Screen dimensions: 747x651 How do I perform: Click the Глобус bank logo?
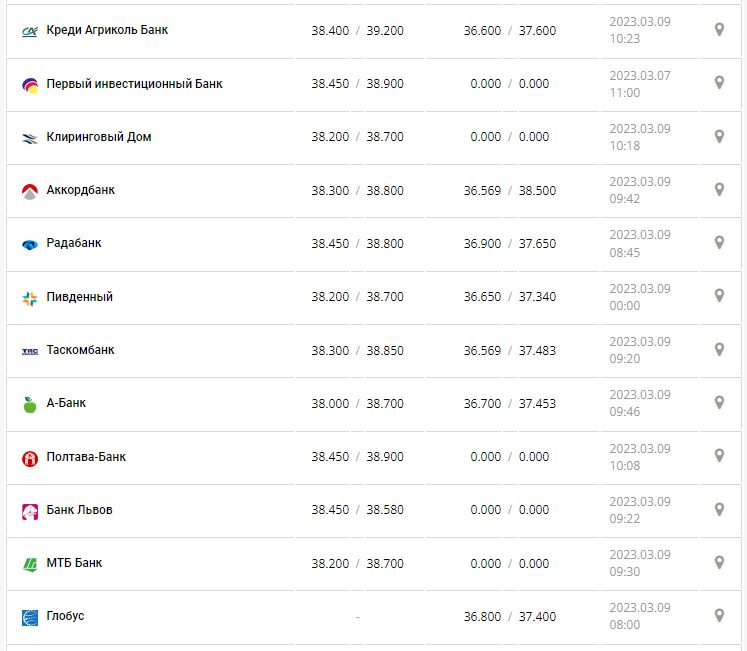click(x=29, y=617)
